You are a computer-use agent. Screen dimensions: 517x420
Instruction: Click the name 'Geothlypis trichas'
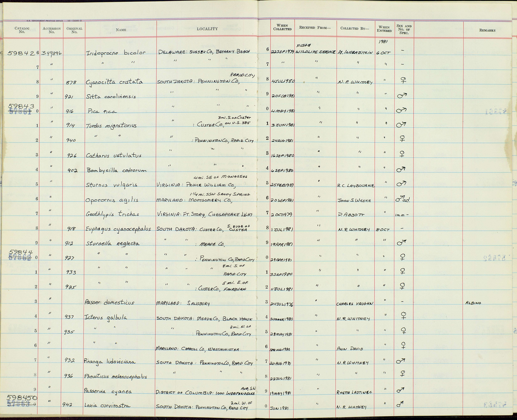[112, 214]
